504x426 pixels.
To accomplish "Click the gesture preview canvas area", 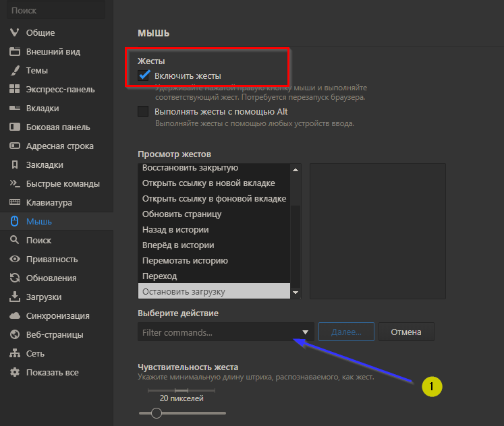I will click(378, 231).
